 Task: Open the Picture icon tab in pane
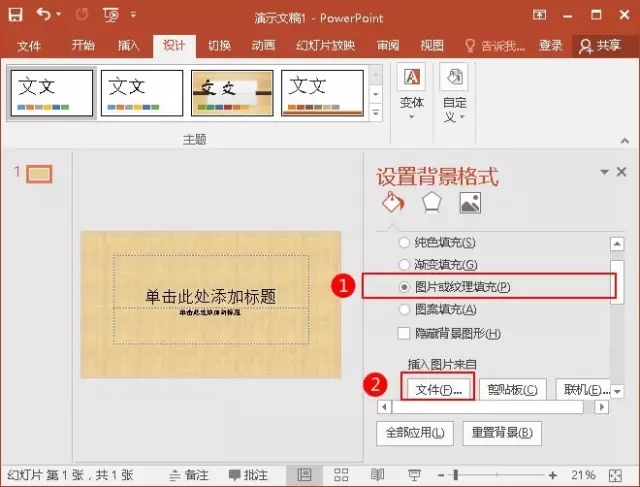[470, 203]
